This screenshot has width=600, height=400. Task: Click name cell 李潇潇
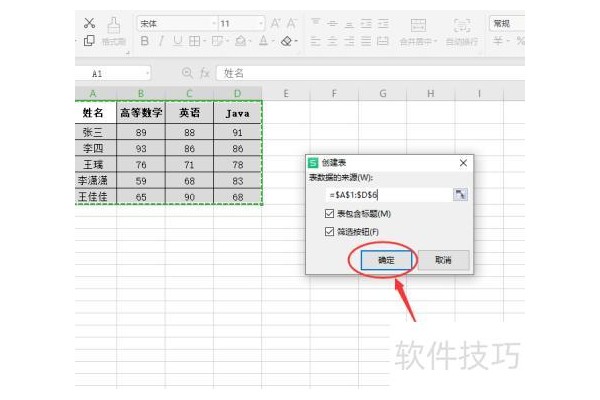(95, 180)
